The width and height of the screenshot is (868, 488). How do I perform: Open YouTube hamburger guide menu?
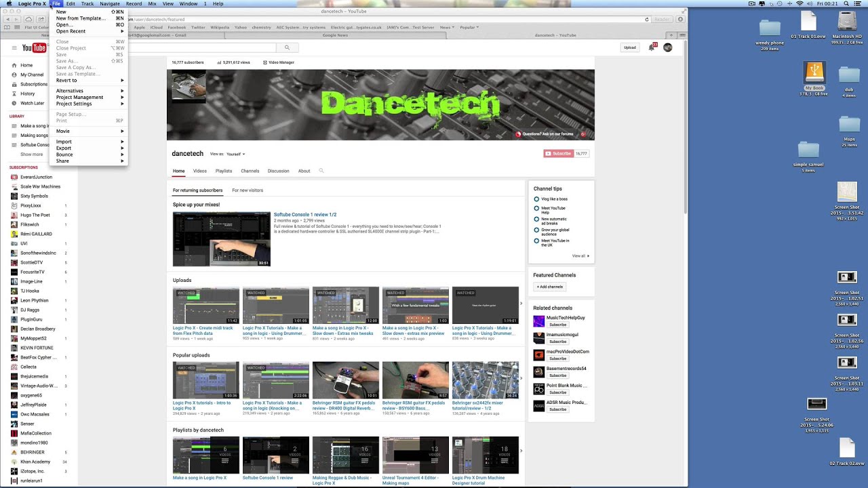click(x=14, y=47)
